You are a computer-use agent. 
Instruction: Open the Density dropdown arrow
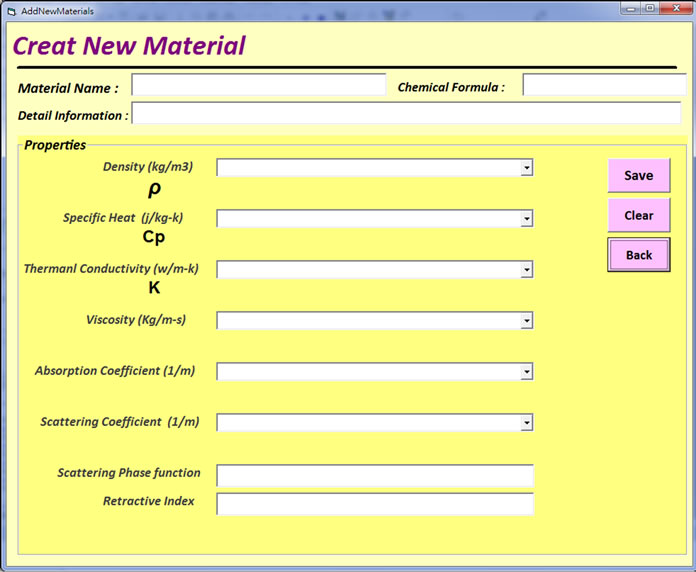[x=526, y=168]
